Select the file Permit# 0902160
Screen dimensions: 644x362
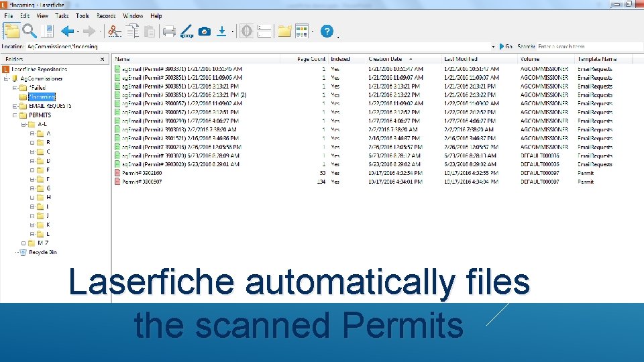point(142,173)
